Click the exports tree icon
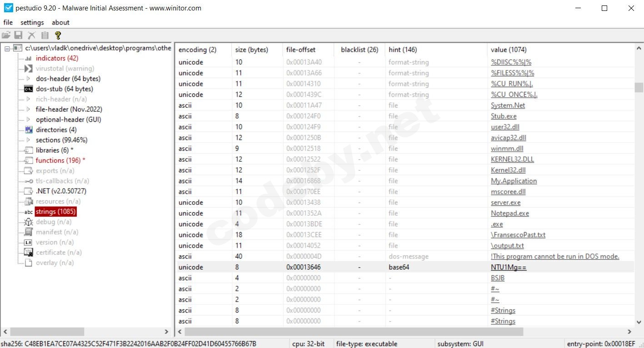The image size is (644, 348). pos(29,171)
